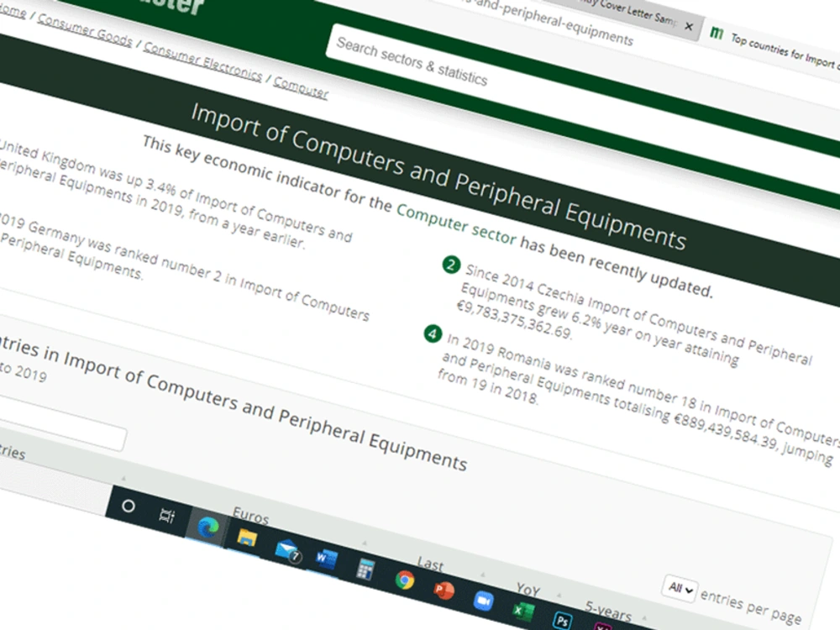Click the Germany ranked number 2 paragraph
840x630 pixels.
pos(182,268)
